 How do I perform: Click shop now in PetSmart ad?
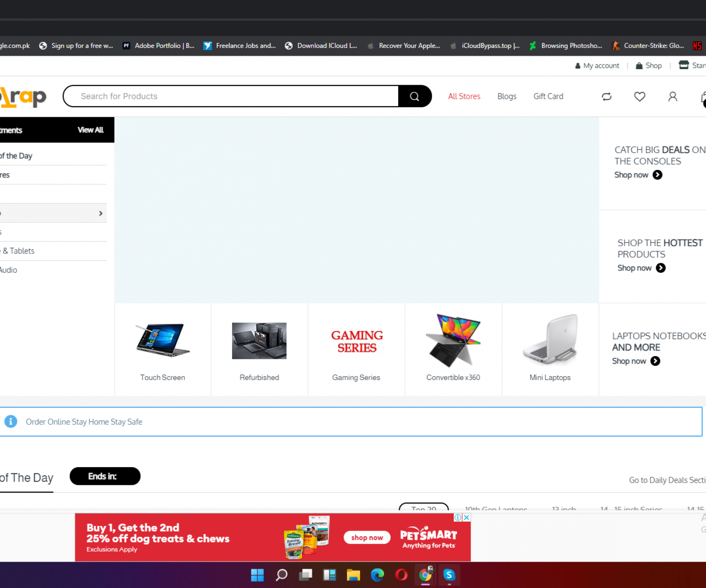point(367,538)
